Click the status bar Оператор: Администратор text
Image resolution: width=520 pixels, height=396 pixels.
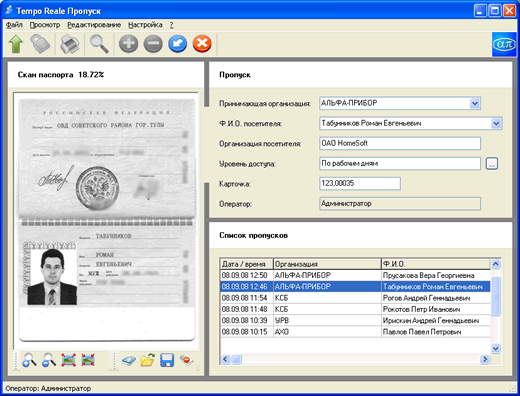coord(48,389)
